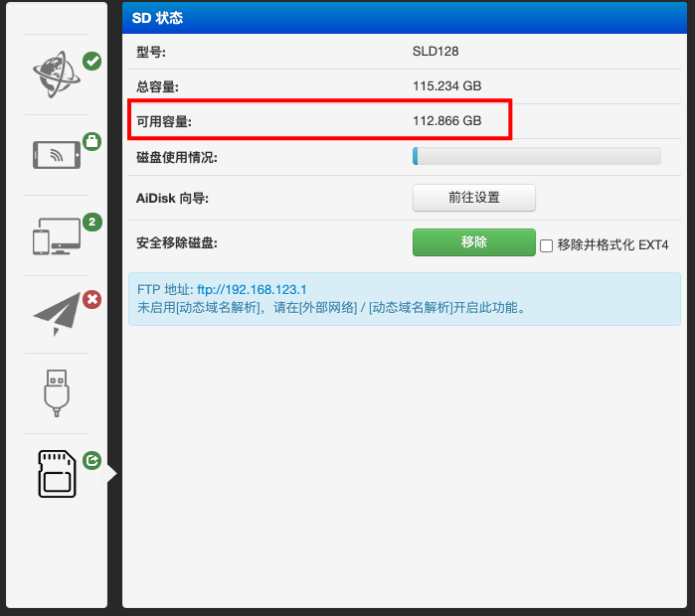Viewport: 695px width, 616px height.
Task: Click the 112.866 GB available capacity value
Action: point(446,121)
